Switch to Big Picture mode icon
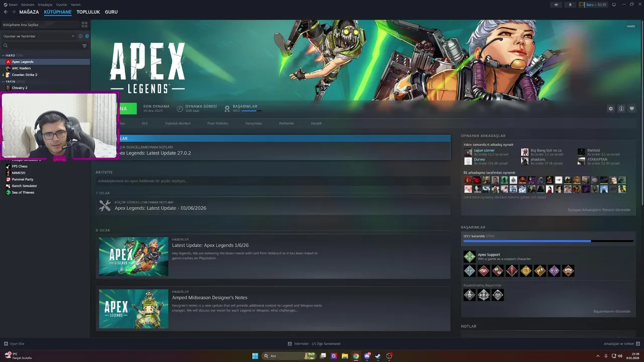Screen dimensions: 644x362 (x=614, y=5)
